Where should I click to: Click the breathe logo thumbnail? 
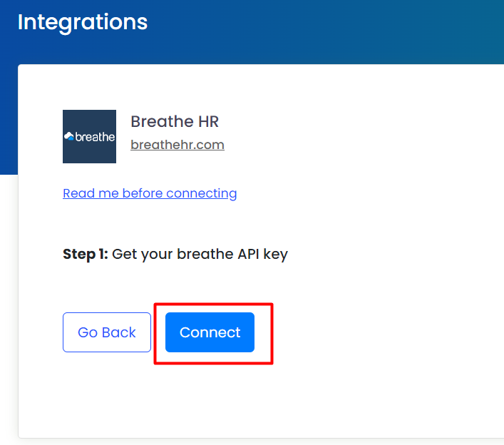pyautogui.click(x=89, y=136)
